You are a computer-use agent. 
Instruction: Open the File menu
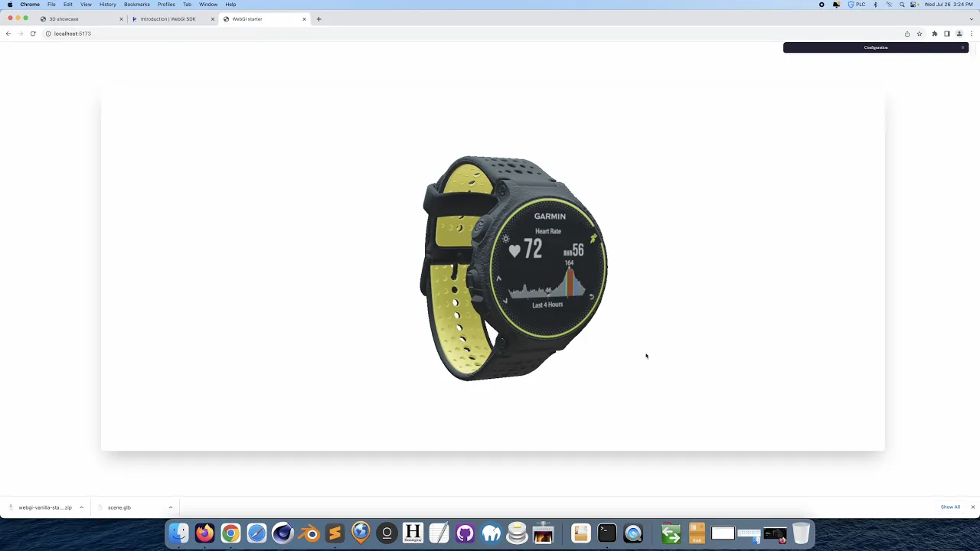click(51, 5)
